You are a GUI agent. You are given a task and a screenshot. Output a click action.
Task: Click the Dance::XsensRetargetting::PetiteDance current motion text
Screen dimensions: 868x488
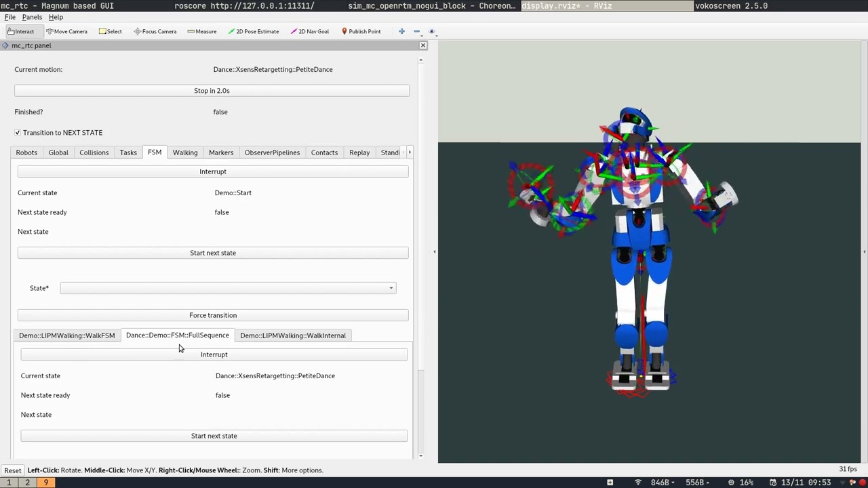(273, 69)
